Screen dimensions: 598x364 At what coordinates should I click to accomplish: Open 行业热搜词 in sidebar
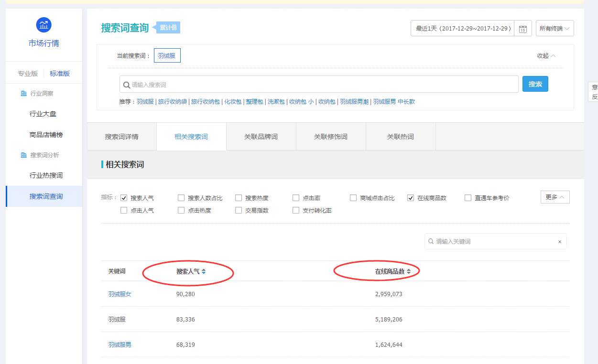46,175
